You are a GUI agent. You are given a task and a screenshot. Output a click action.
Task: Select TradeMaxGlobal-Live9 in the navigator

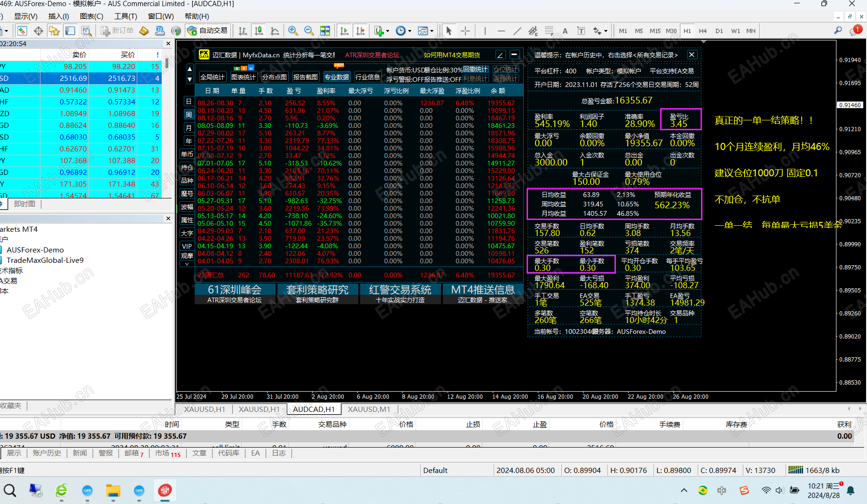(45, 260)
